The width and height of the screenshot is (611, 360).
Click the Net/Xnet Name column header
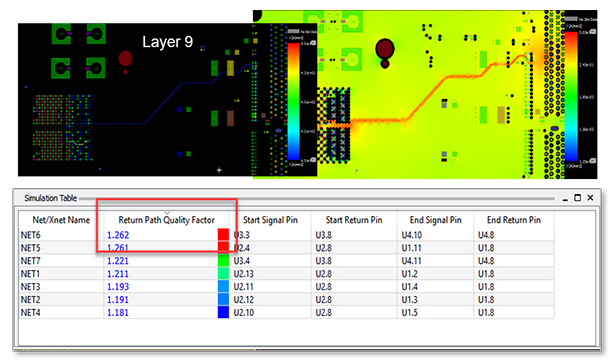tap(61, 220)
